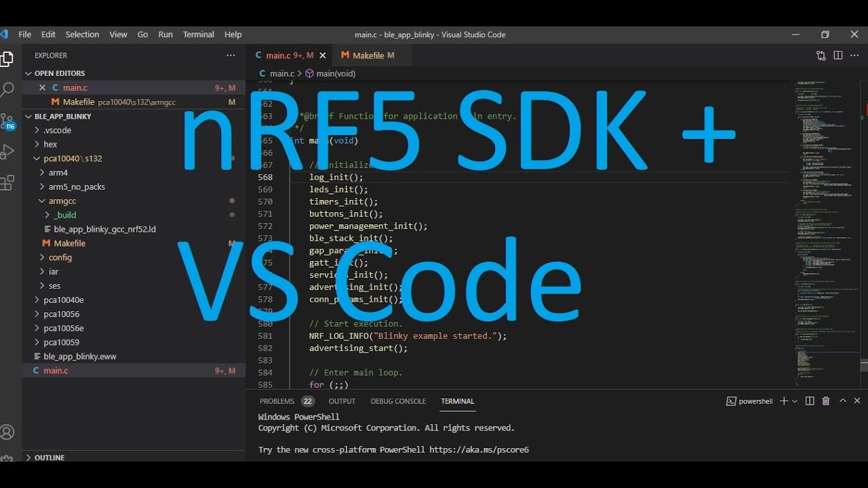868x488 pixels.
Task: Open the Accounts icon in activity bar
Action: 6,432
